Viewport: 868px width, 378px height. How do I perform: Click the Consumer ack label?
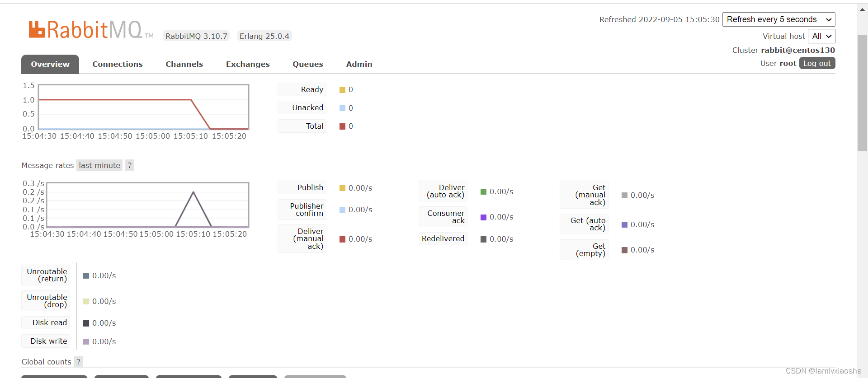(x=443, y=217)
